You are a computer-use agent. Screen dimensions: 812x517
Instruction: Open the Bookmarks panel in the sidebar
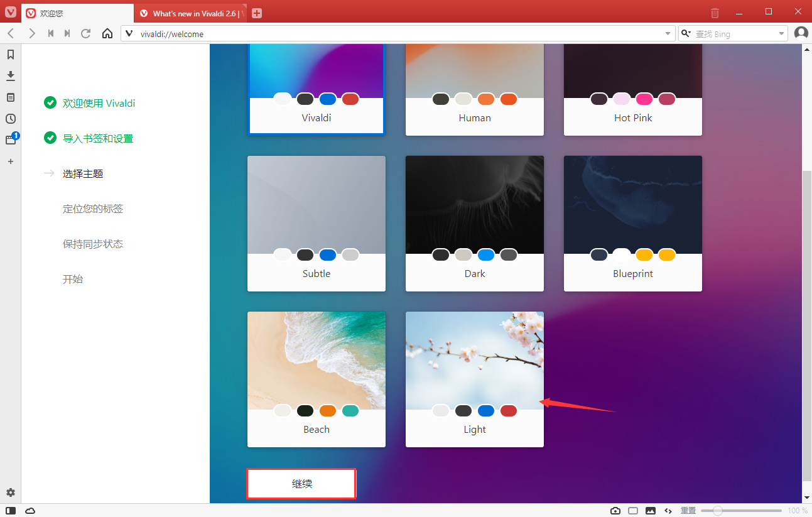[x=10, y=55]
